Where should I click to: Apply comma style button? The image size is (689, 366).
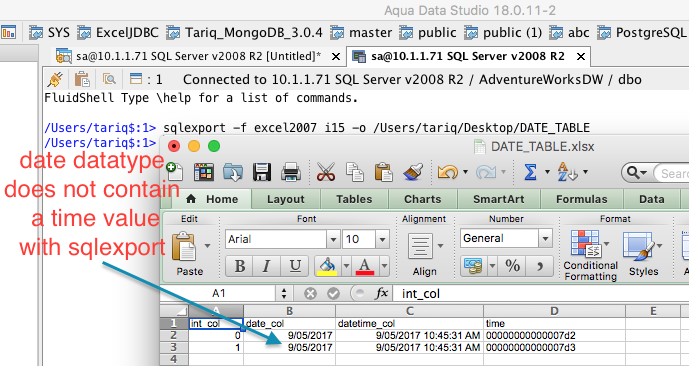click(x=540, y=266)
